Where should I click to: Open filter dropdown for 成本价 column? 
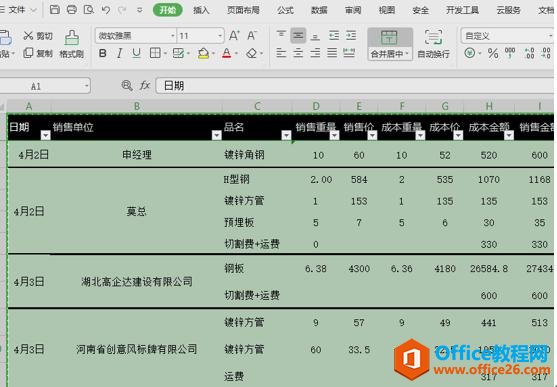click(458, 135)
